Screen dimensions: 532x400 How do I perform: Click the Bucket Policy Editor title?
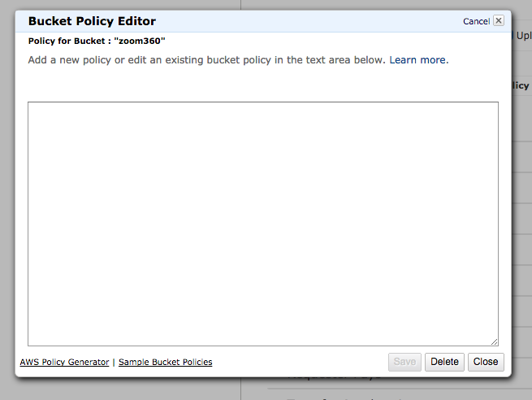tap(92, 21)
